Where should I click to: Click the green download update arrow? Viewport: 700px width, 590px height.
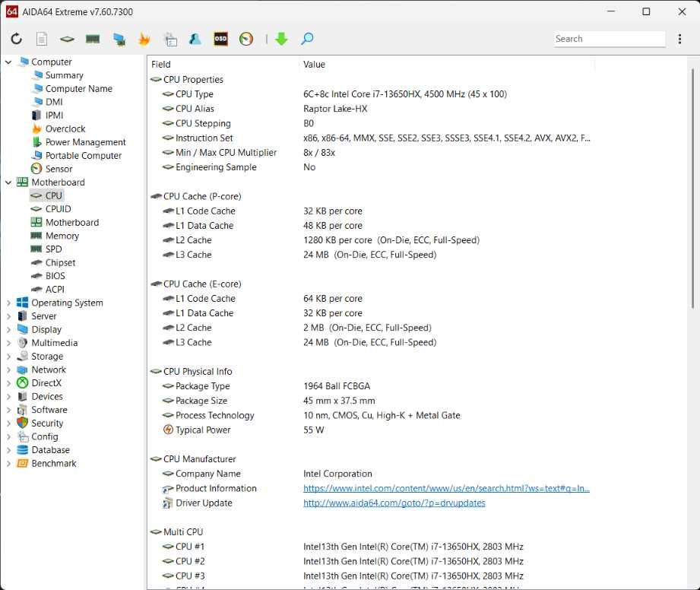pyautogui.click(x=281, y=39)
